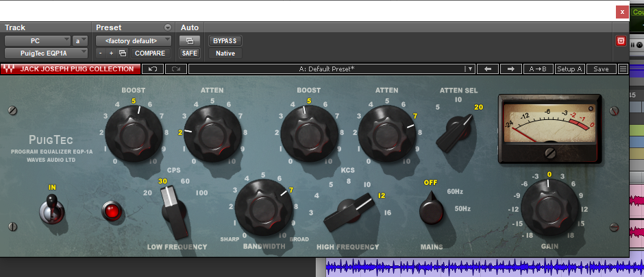
Task: Click the Setup A button
Action: [x=569, y=69]
